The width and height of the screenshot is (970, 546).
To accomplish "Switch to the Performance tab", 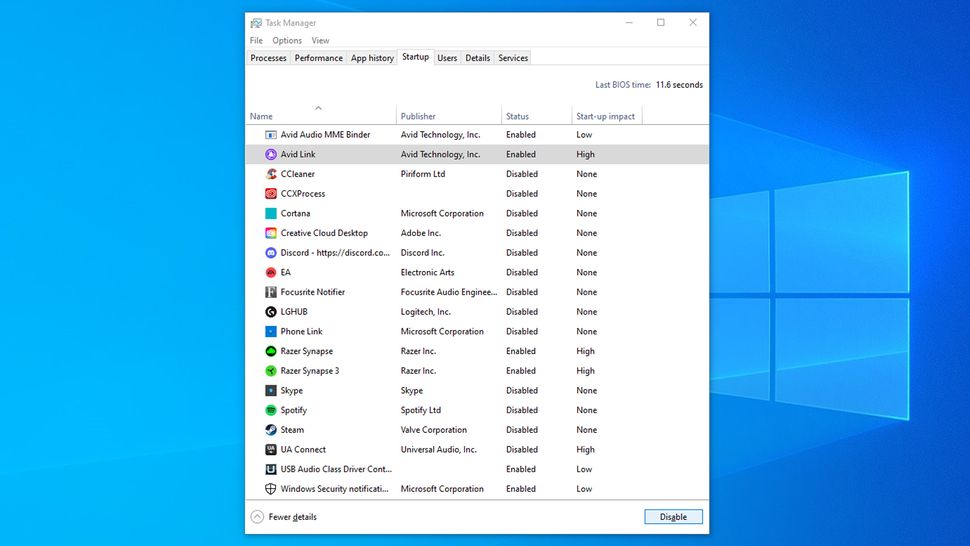I will [318, 58].
